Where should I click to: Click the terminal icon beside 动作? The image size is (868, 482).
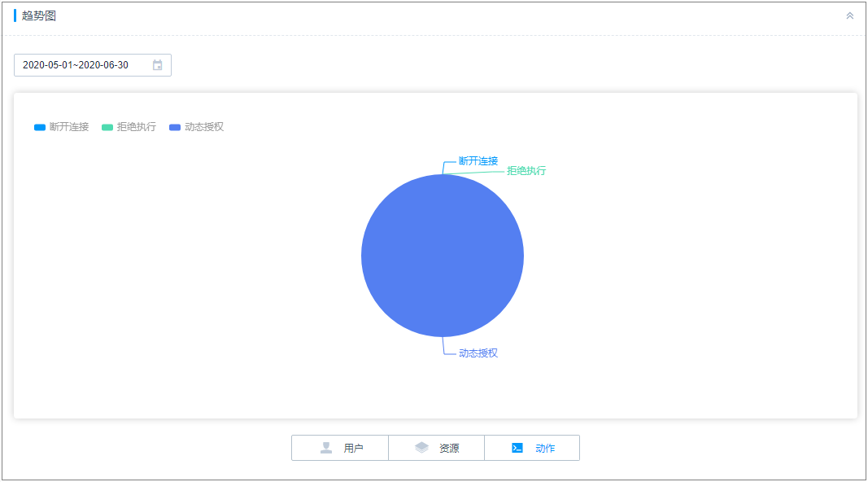[x=517, y=448]
